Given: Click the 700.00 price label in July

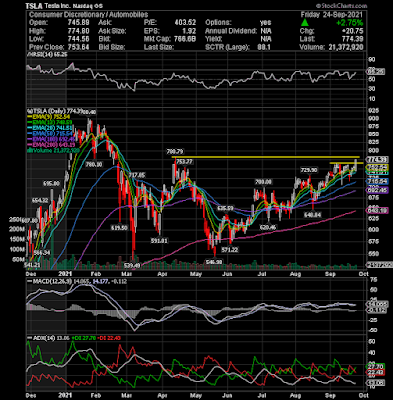Looking at the screenshot, I should point(263,182).
